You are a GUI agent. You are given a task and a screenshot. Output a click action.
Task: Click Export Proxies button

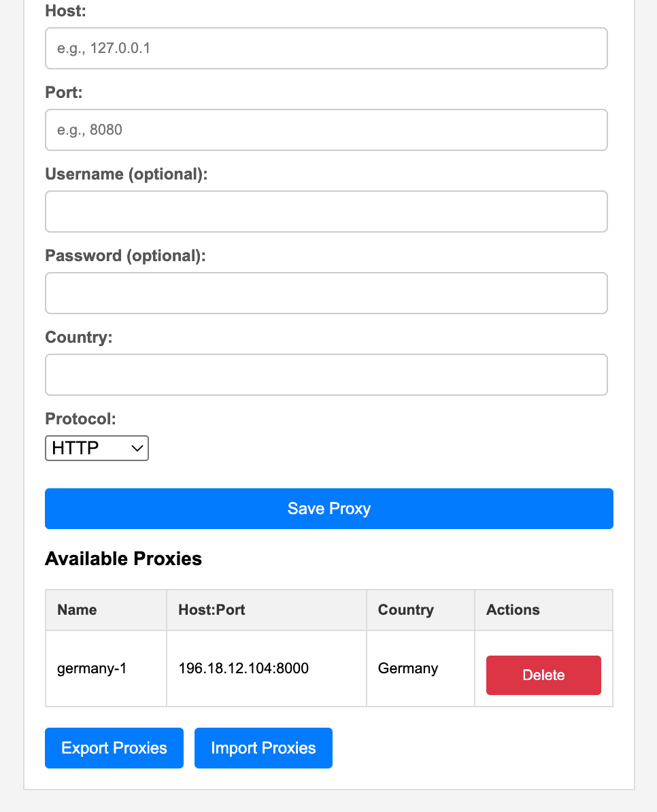click(x=114, y=748)
